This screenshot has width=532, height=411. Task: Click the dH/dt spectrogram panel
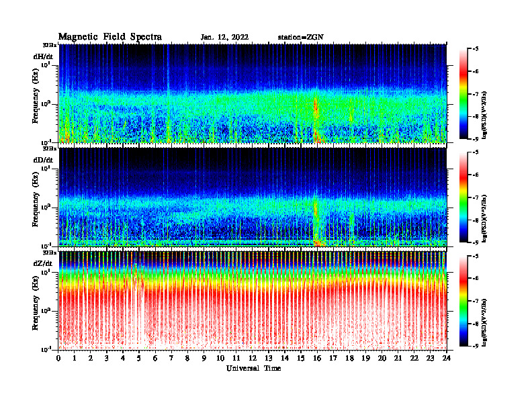253,93
